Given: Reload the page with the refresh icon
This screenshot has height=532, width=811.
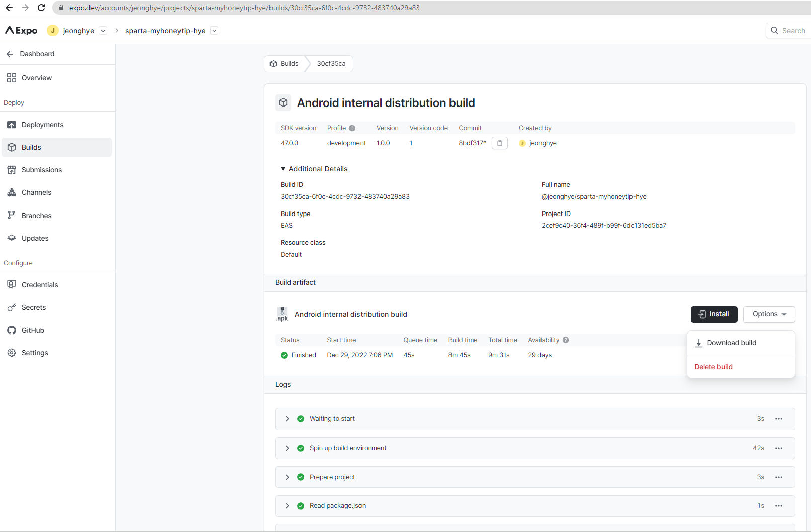Looking at the screenshot, I should pos(41,8).
